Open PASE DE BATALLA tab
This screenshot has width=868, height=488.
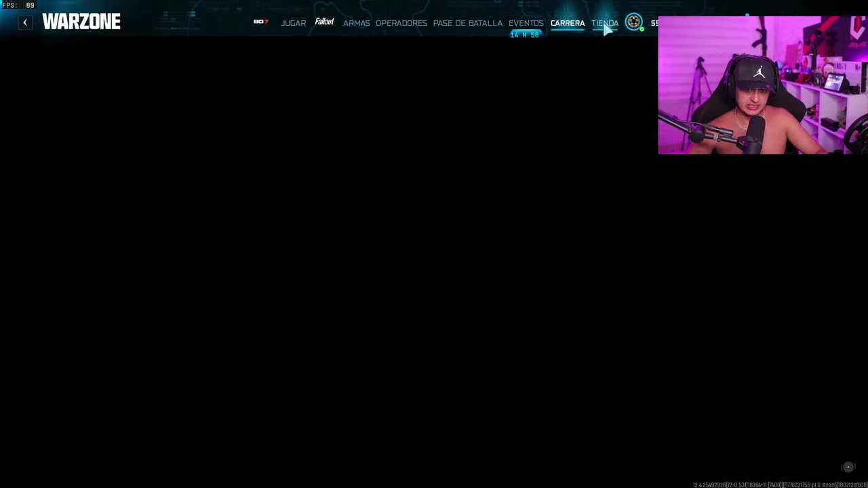(x=468, y=23)
